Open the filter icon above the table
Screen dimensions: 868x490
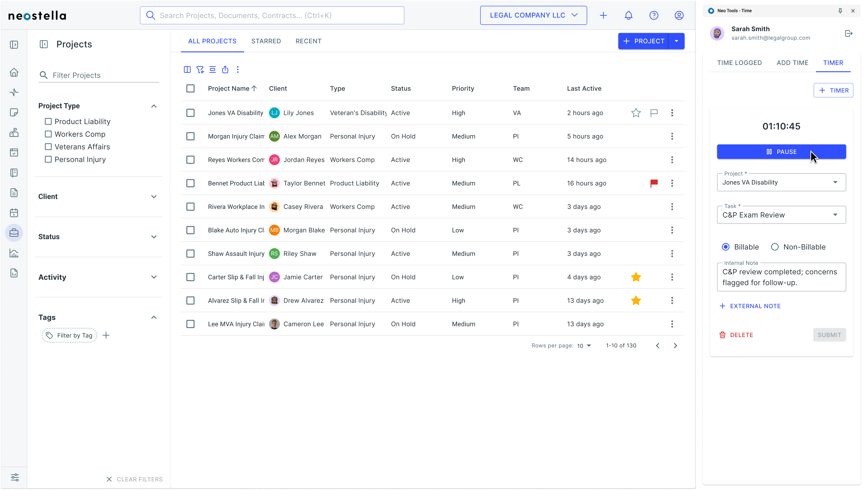point(200,70)
